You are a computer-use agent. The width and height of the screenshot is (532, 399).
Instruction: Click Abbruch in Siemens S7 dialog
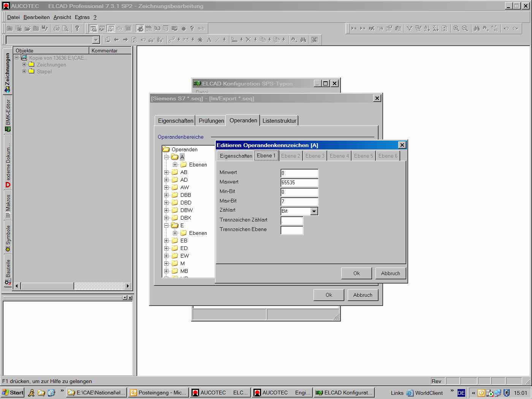(x=363, y=295)
